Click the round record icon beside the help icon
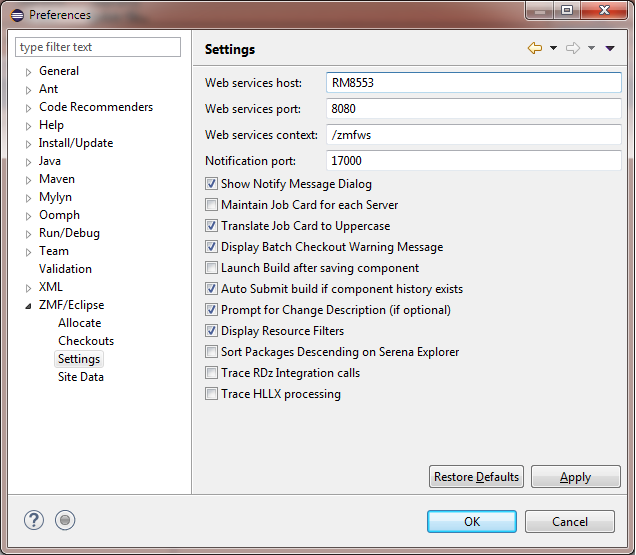The width and height of the screenshot is (636, 555). tap(65, 520)
